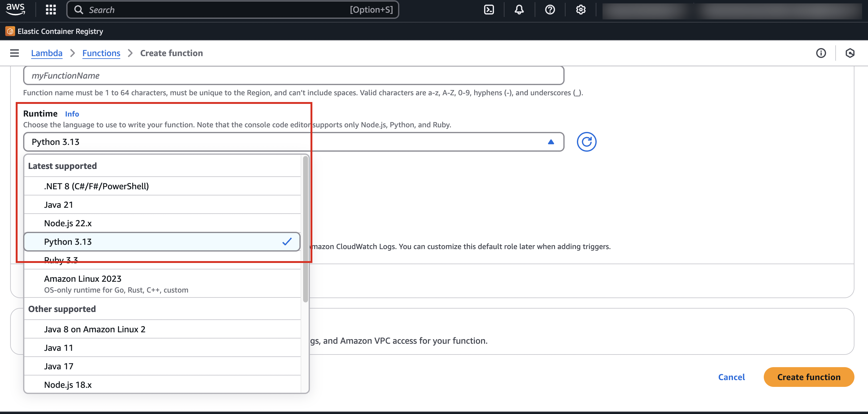Open the hexagon tools icon at right
Screen dimensions: 868x414
pos(850,53)
